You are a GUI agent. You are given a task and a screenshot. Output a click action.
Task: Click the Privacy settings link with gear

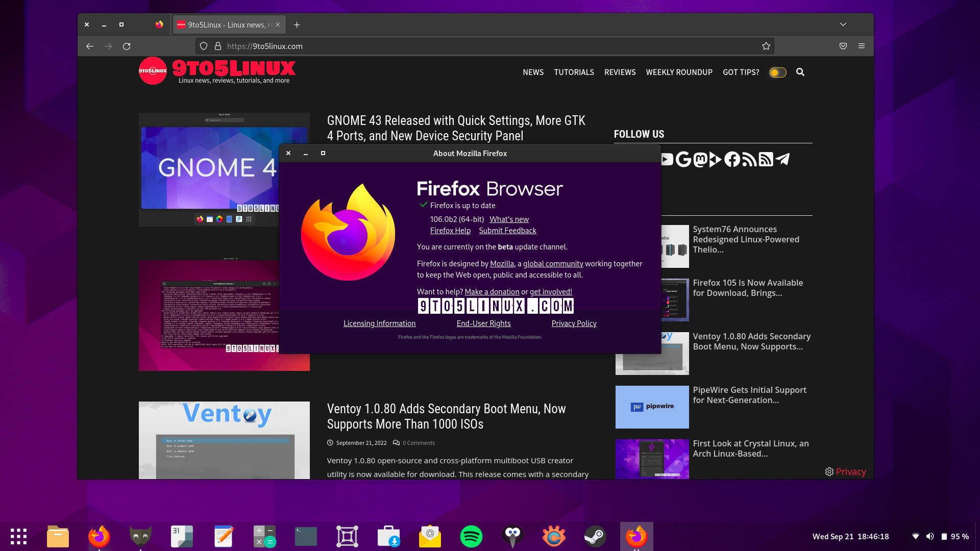tap(845, 471)
